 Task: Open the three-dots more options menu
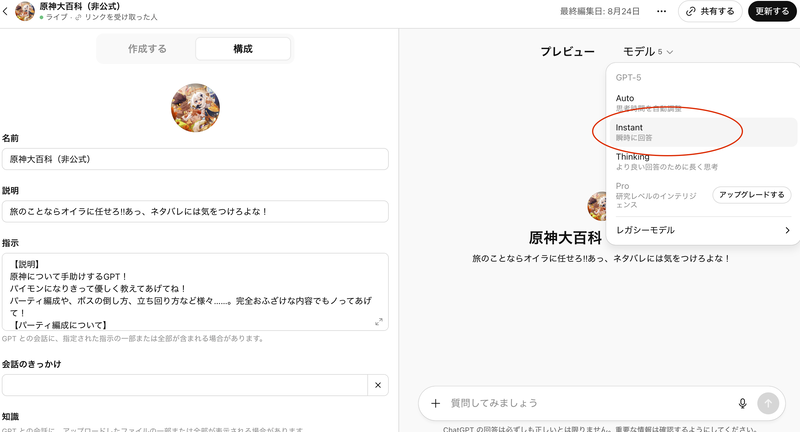coord(661,11)
